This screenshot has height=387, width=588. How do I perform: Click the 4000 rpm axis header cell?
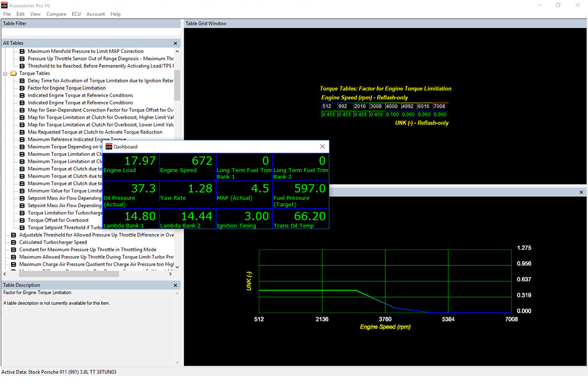(x=393, y=107)
